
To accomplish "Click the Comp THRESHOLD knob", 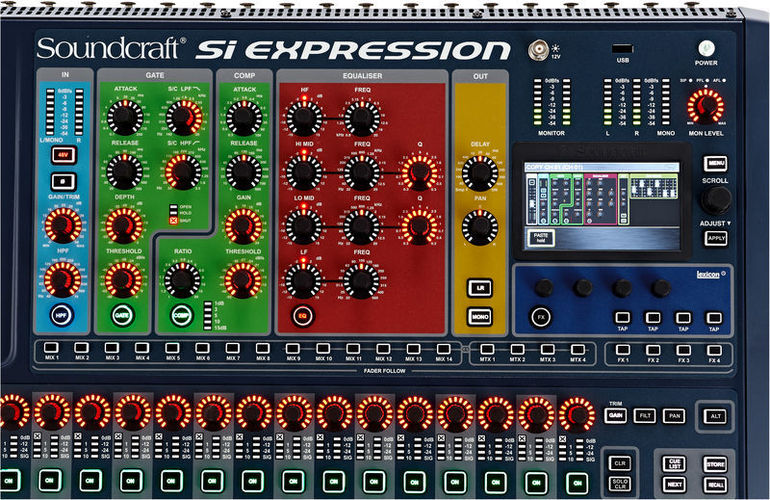I will click(243, 280).
